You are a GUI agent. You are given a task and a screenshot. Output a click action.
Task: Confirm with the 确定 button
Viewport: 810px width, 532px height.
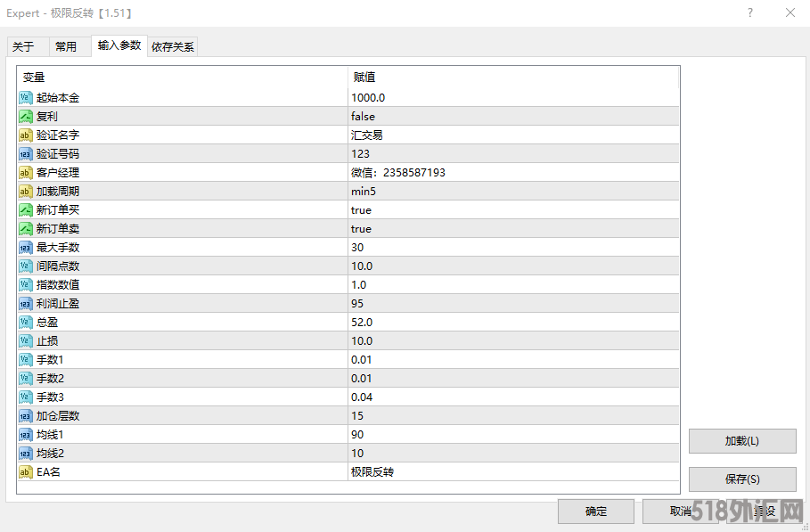[595, 512]
